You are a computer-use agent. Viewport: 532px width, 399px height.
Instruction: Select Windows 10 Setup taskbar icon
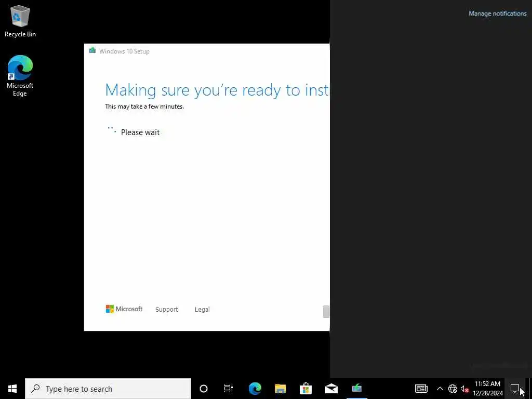coord(356,389)
